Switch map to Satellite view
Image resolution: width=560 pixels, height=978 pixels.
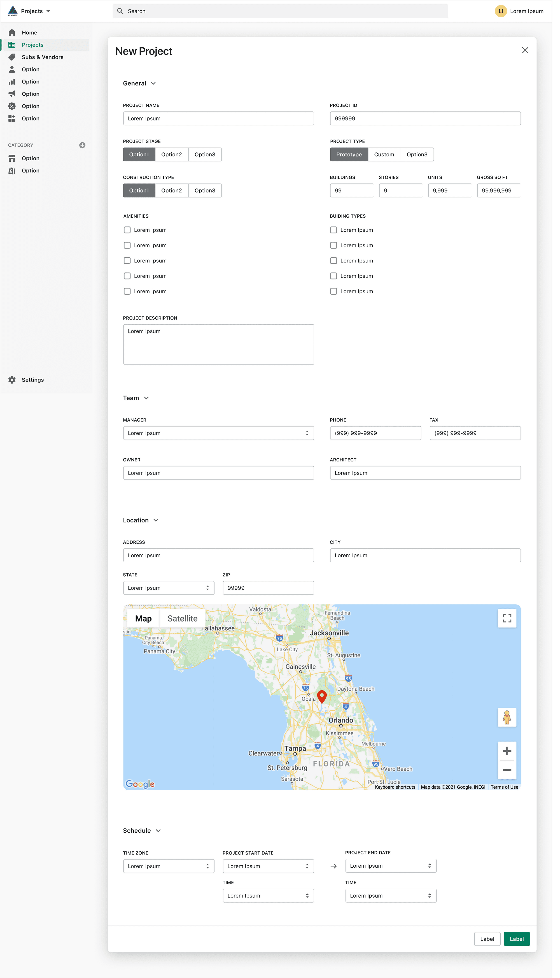182,619
